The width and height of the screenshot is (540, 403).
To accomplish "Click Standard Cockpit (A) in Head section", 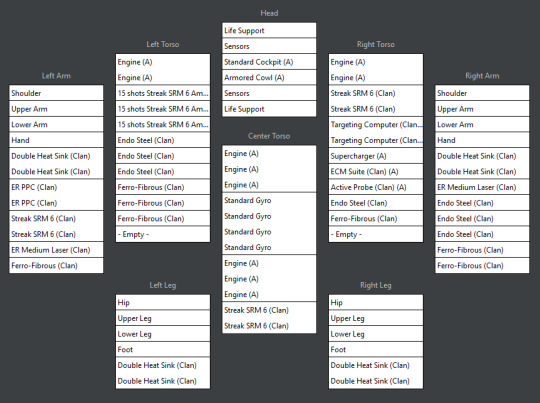I will coord(269,62).
